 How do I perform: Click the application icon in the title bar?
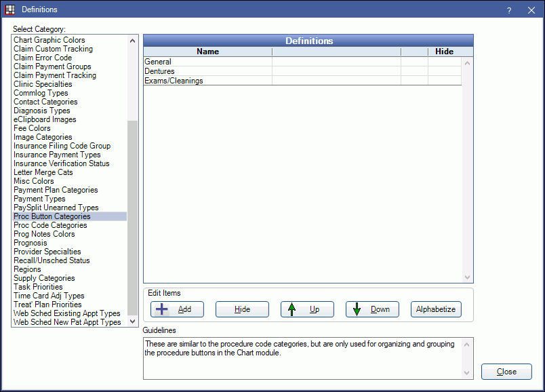9,9
